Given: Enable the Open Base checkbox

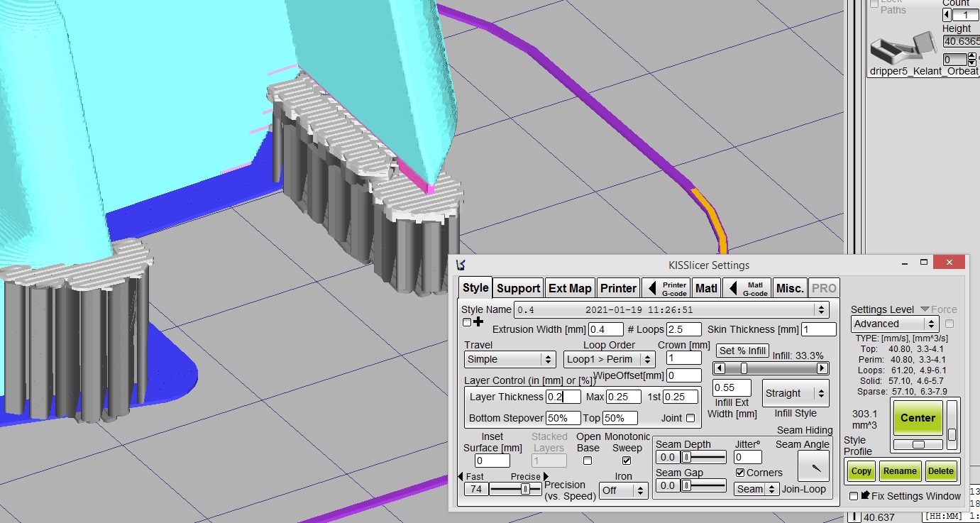Looking at the screenshot, I should (588, 461).
